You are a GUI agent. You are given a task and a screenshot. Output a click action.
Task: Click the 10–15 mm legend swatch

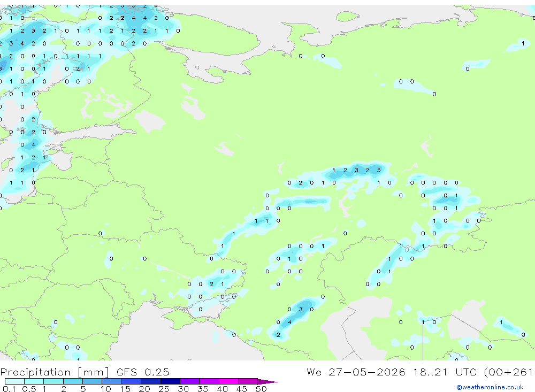click(x=112, y=381)
